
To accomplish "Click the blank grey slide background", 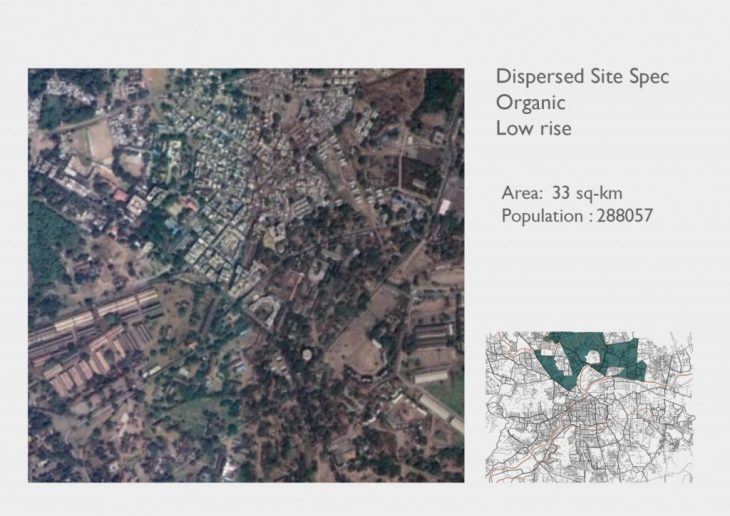I will [600, 280].
